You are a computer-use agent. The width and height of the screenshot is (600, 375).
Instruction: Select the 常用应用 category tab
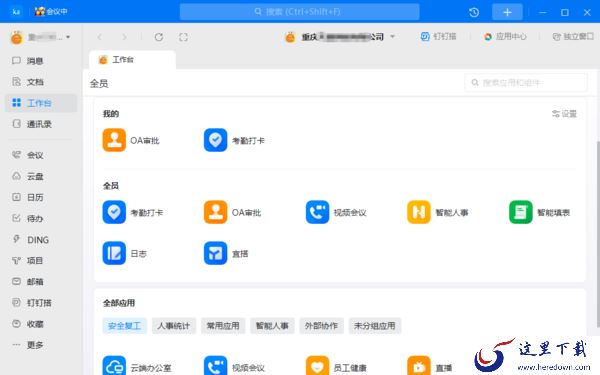tap(223, 326)
